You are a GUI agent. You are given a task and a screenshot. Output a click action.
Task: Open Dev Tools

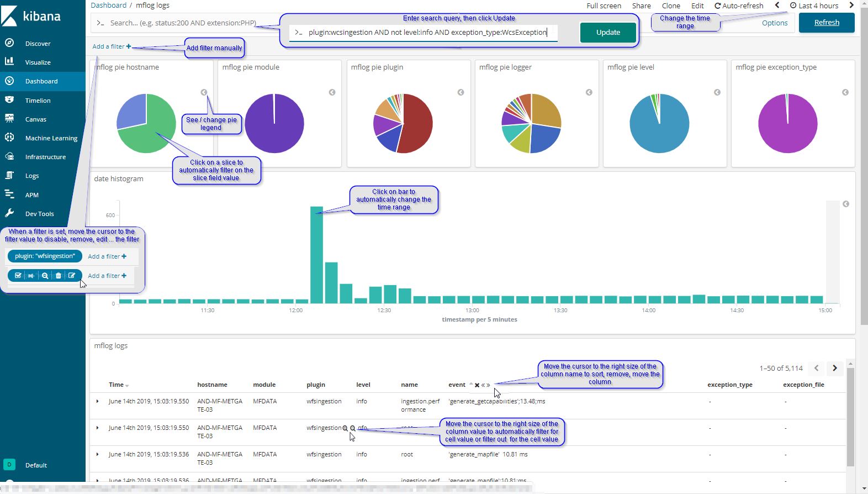[39, 214]
